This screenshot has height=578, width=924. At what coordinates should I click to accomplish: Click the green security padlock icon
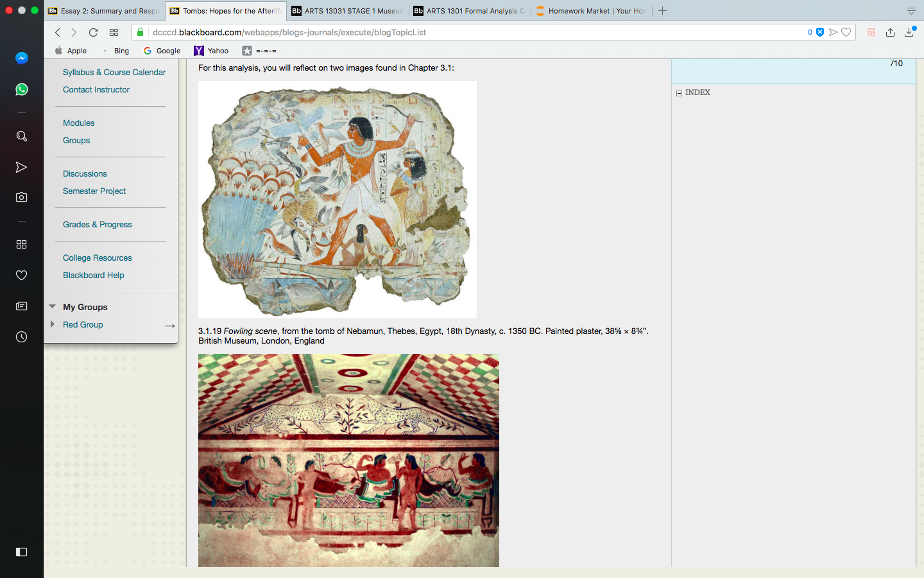tap(140, 32)
